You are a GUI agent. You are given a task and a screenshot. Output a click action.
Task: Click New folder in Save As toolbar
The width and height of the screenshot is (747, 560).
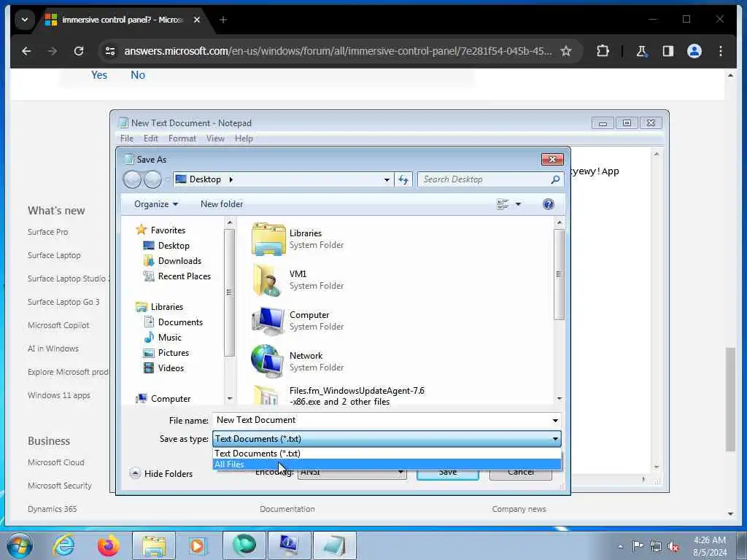click(x=222, y=204)
